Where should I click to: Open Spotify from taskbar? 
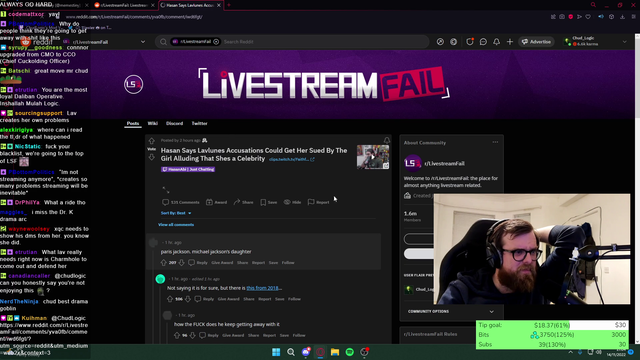pos(349,352)
